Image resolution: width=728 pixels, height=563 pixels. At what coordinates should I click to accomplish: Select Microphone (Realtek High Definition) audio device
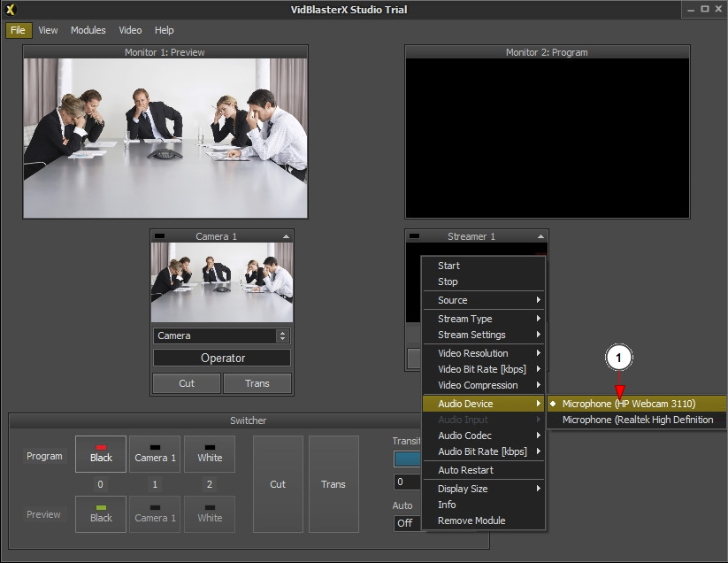click(637, 420)
